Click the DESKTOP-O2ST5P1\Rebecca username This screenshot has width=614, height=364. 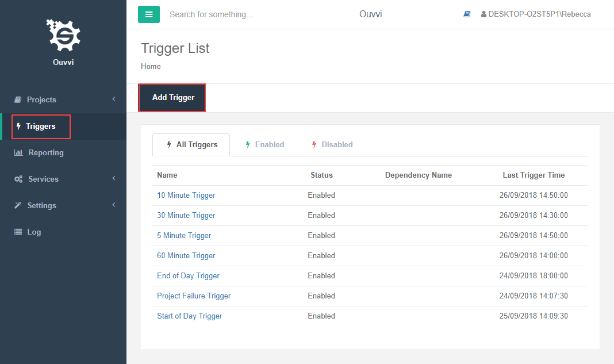(540, 14)
